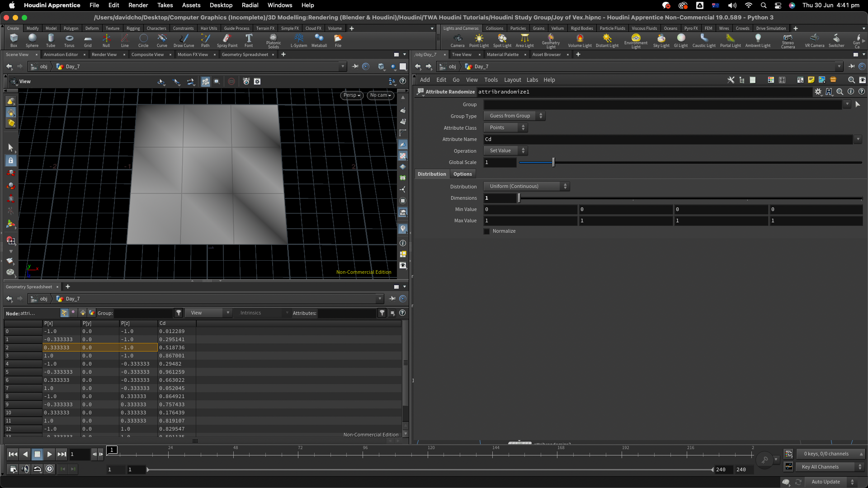Toggle real-time playback clock icon

pyautogui.click(x=50, y=469)
